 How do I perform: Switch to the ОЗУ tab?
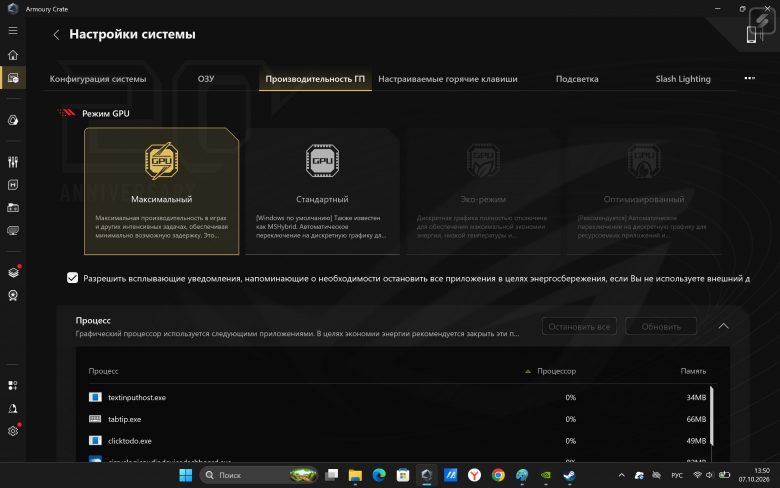(206, 79)
